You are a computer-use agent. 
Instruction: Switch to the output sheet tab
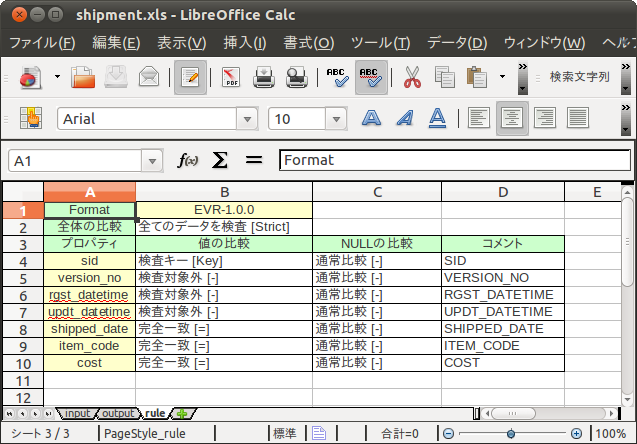pyautogui.click(x=118, y=413)
